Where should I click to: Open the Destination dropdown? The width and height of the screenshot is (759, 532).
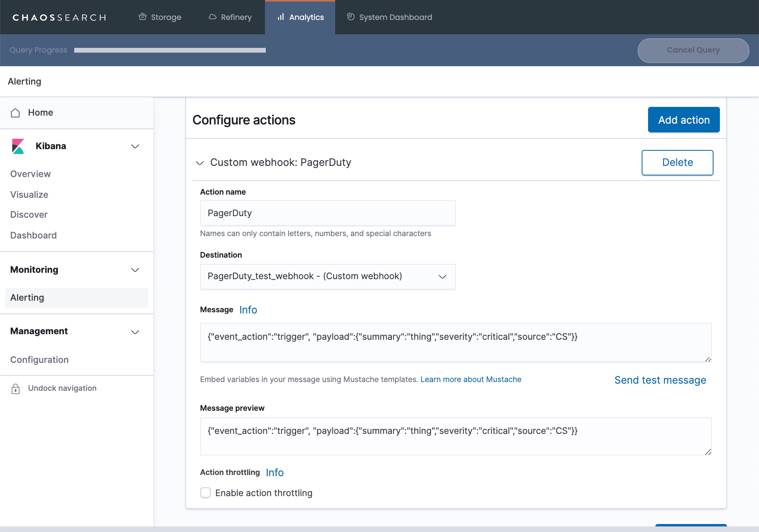click(x=328, y=276)
